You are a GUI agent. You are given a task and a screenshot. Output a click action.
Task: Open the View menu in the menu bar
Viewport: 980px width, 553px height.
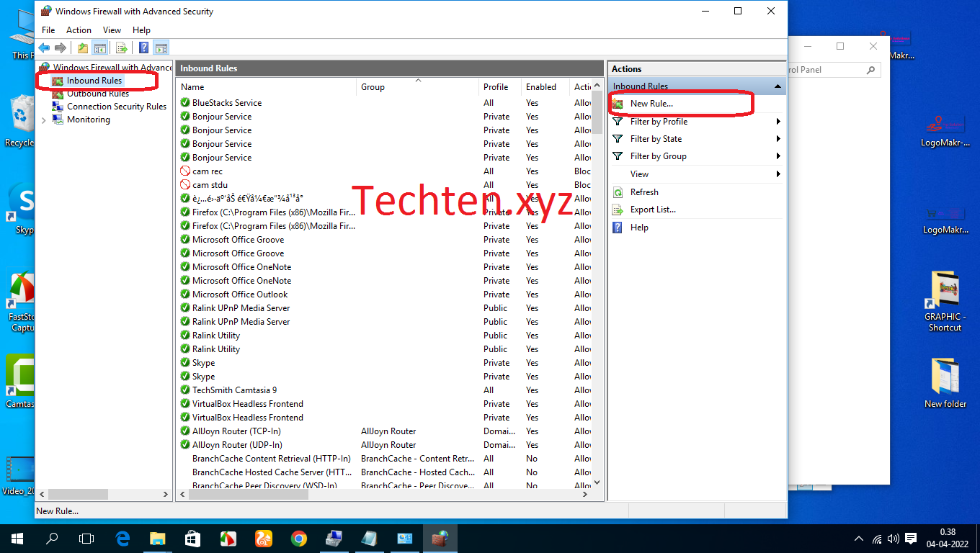pyautogui.click(x=112, y=30)
